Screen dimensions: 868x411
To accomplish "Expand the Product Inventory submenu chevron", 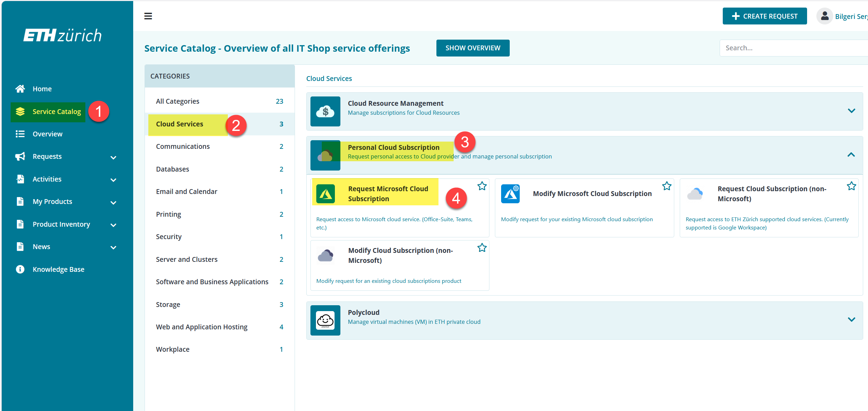I will click(113, 225).
